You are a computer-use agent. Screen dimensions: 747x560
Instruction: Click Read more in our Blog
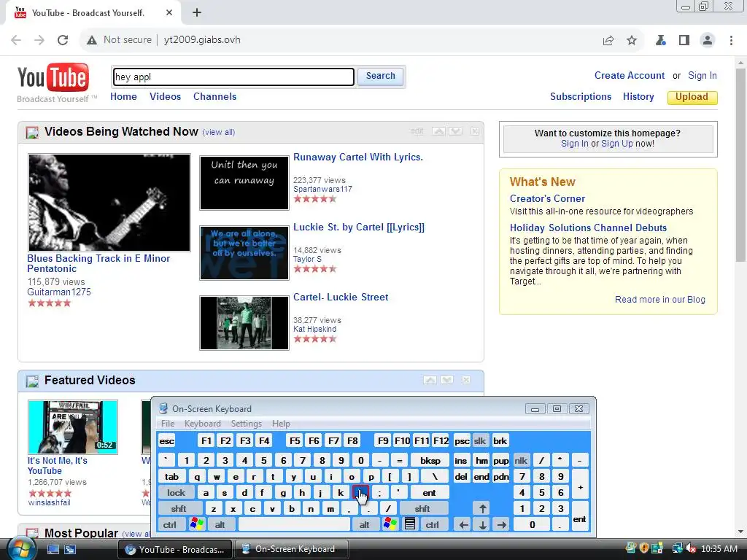659,300
